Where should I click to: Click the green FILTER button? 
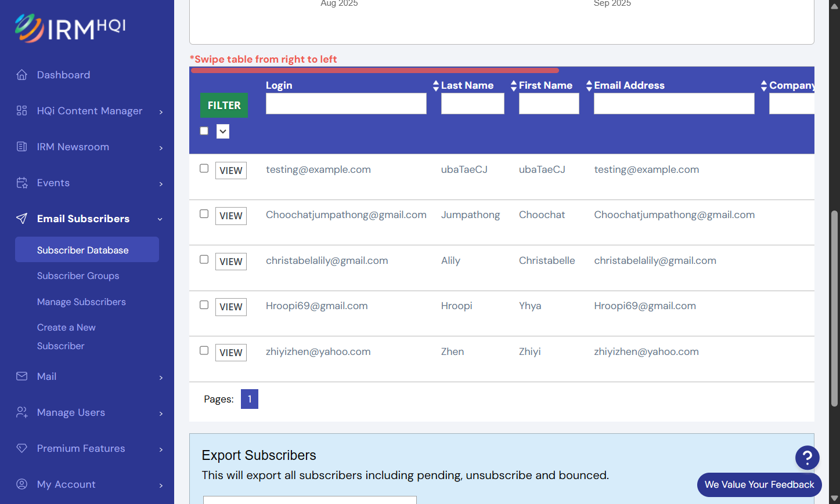[224, 106]
